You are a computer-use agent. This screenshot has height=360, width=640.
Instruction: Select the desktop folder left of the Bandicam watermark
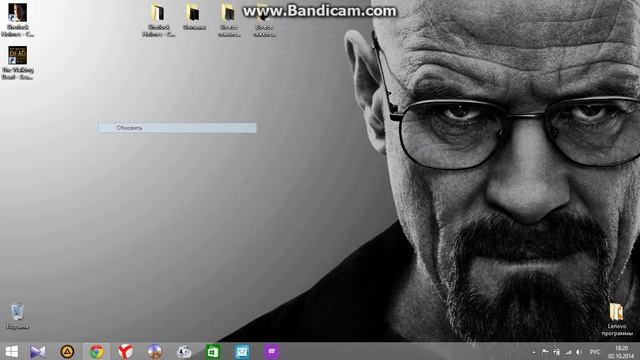(x=229, y=20)
